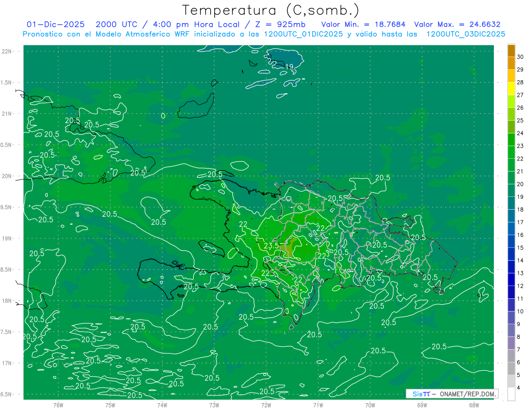Viewport: 532px width, 411px height.
Task: Click the '71W' longitude axis label
Action: (x=318, y=405)
